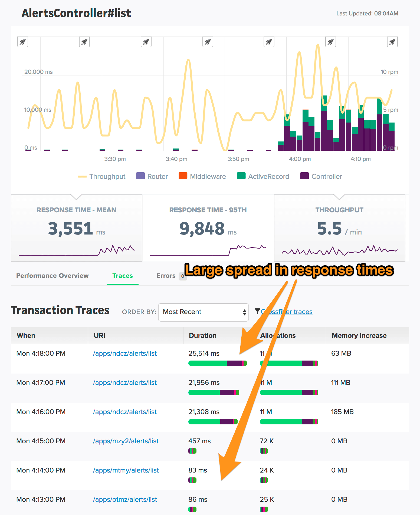Click the 86 ms duration value

[x=198, y=500]
